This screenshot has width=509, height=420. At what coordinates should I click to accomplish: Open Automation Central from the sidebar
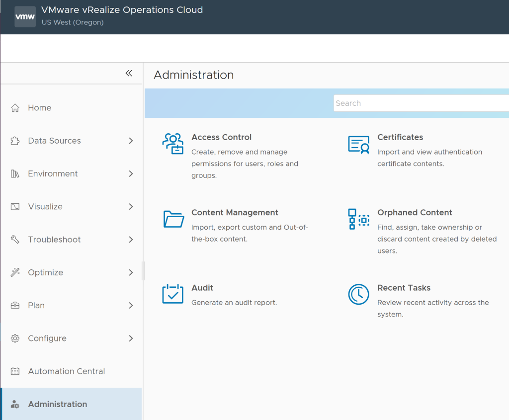(66, 371)
